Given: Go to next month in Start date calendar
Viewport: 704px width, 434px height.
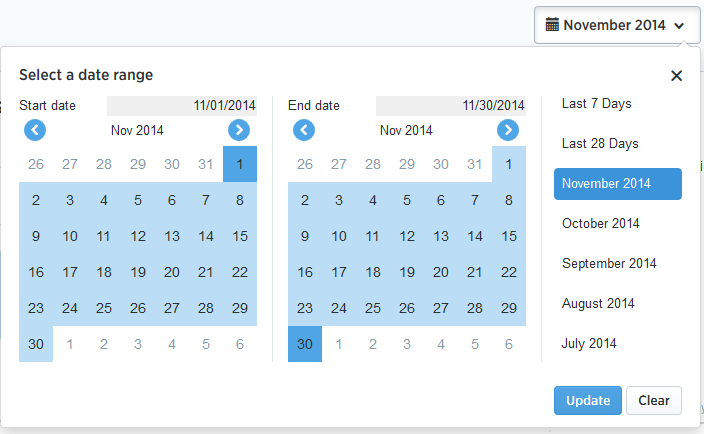Looking at the screenshot, I should (x=239, y=130).
